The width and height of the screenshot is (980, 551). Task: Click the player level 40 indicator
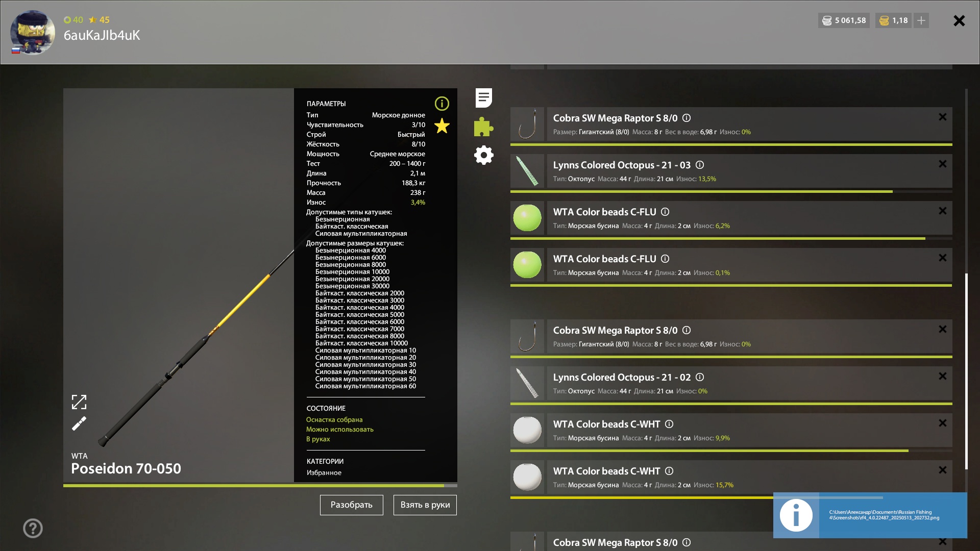pos(73,20)
